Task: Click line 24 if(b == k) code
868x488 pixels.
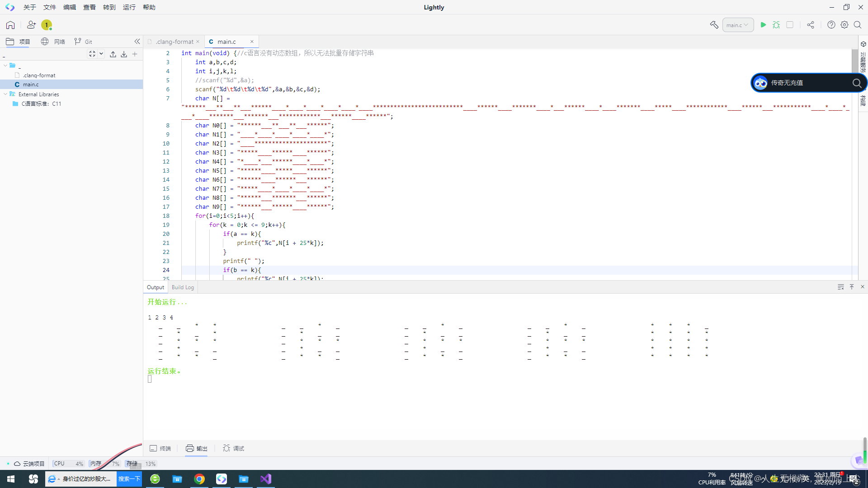Action: pos(242,270)
